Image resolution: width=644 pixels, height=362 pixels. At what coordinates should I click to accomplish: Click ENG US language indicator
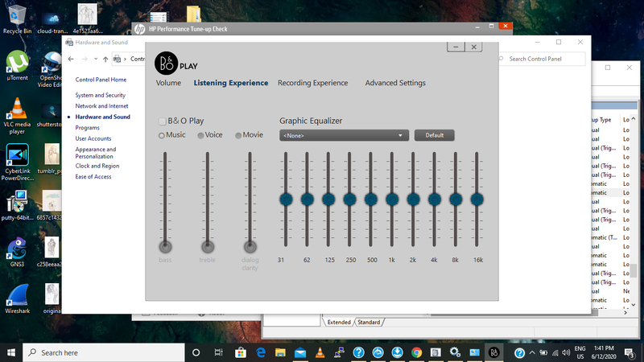580,352
